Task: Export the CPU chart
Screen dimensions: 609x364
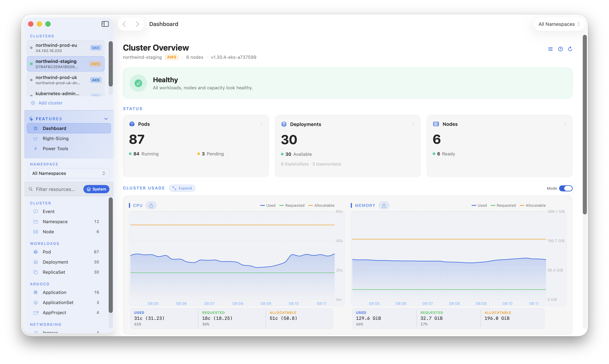Action: point(151,206)
